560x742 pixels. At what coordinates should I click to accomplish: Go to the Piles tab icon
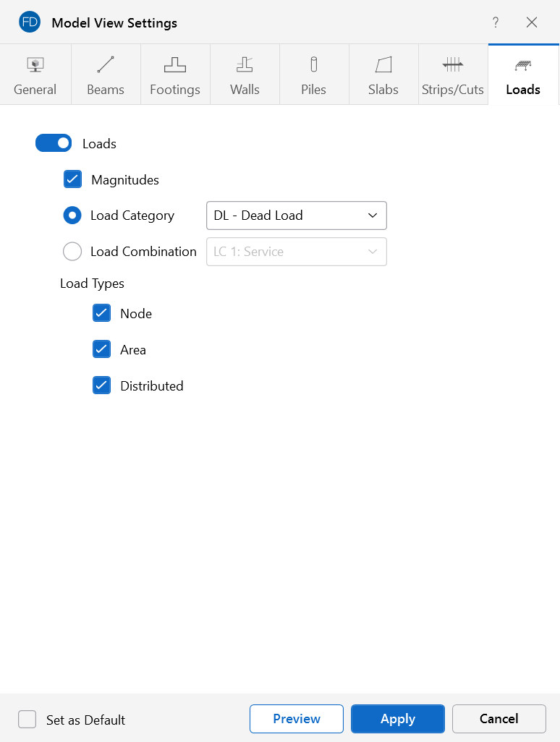pyautogui.click(x=314, y=65)
